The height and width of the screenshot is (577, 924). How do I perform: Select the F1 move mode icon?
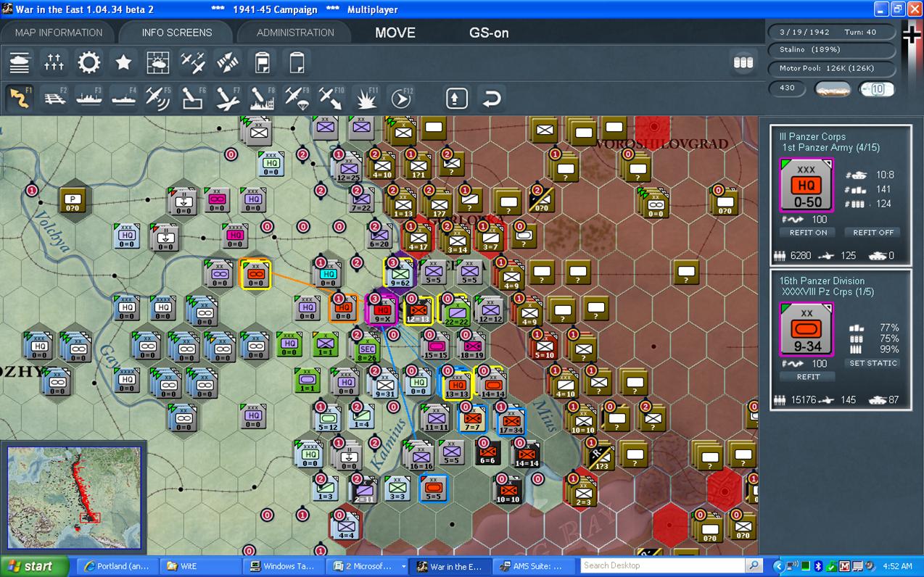[x=20, y=98]
